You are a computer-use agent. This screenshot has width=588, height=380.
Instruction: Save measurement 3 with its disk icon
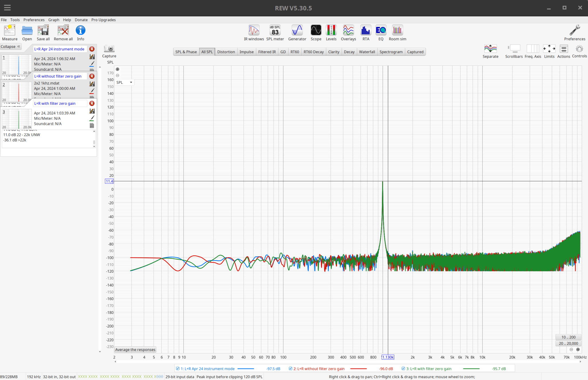(x=92, y=111)
